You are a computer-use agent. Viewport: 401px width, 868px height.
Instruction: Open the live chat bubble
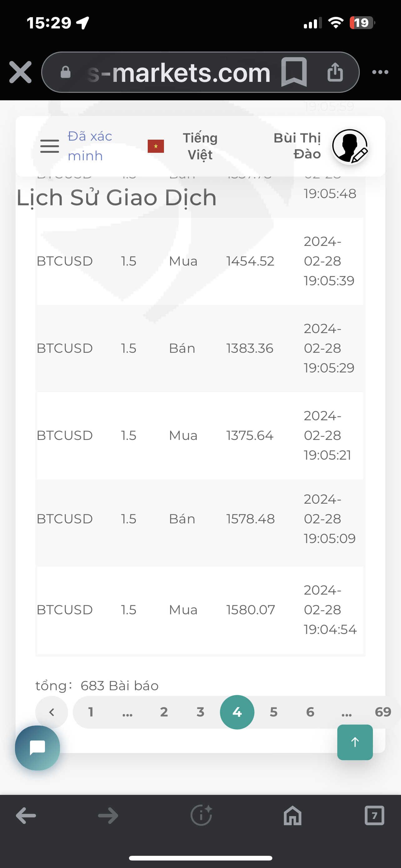[37, 748]
